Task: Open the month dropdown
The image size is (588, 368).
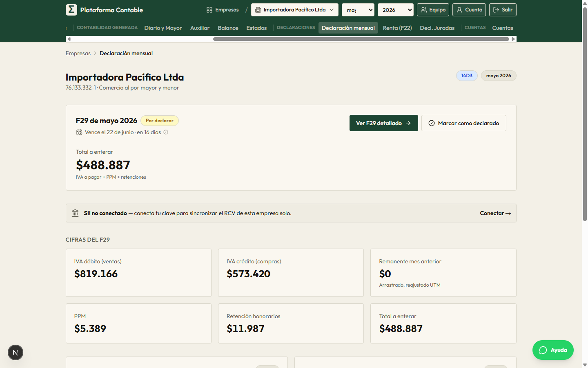Action: [358, 10]
